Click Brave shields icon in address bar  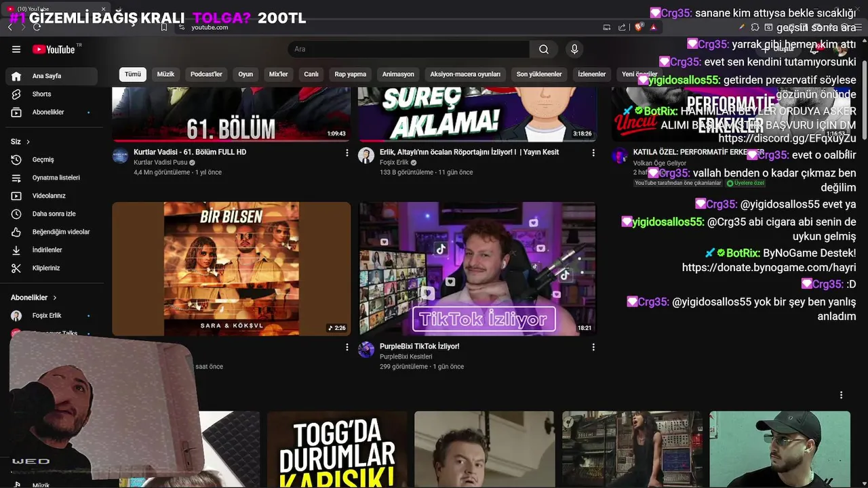pos(639,27)
